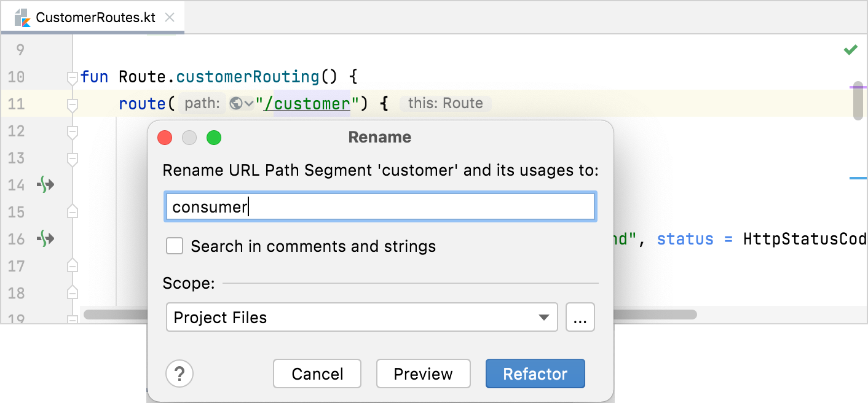Screen dimensions: 868x403
Task: Click the blue marker in the error stripe
Action: pos(858,178)
